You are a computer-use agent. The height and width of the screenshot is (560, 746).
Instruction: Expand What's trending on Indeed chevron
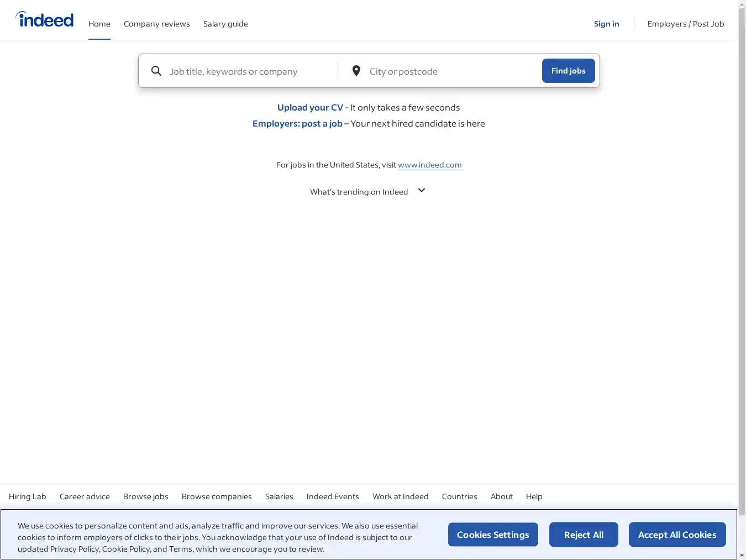422,191
